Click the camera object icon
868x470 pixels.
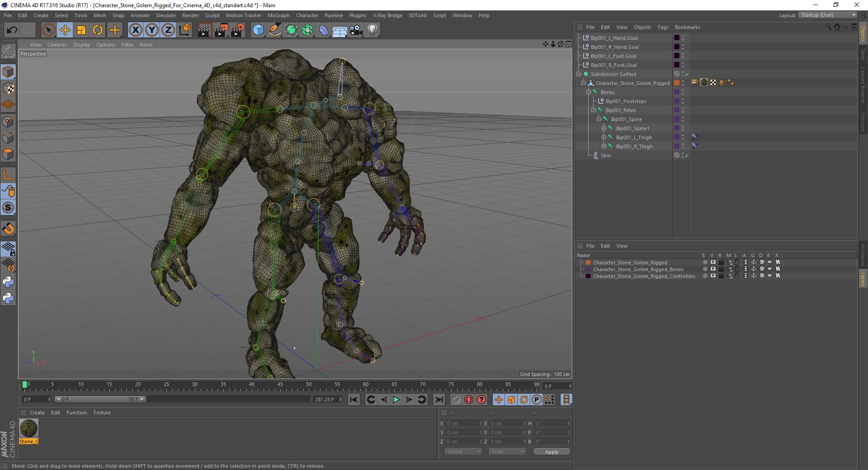click(x=356, y=30)
